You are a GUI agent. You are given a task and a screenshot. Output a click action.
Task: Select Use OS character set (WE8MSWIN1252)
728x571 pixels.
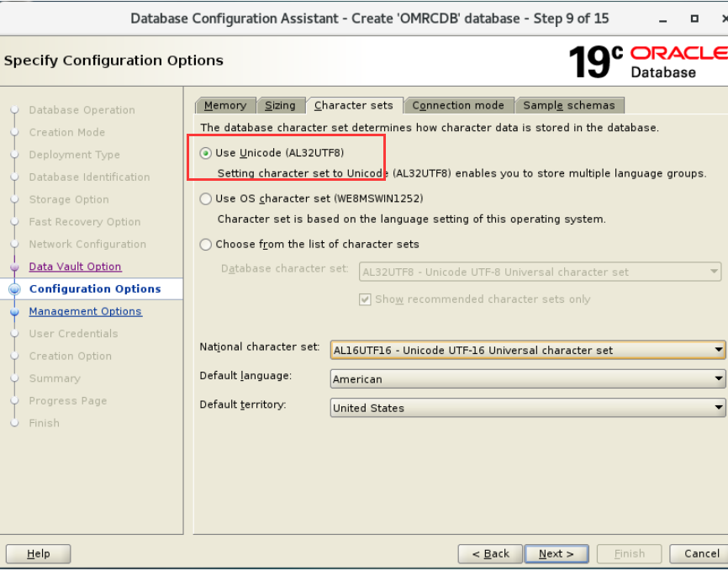point(205,198)
